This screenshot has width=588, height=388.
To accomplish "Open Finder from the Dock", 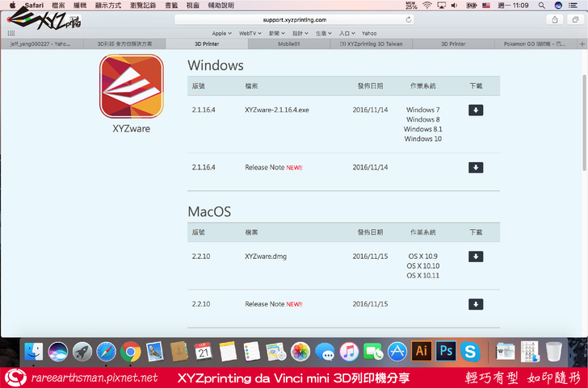I will coord(34,352).
